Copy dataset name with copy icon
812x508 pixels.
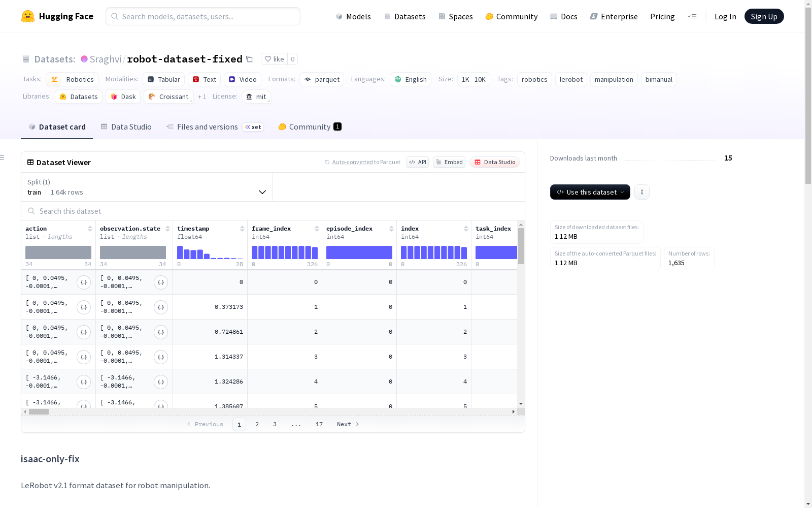[x=249, y=59]
